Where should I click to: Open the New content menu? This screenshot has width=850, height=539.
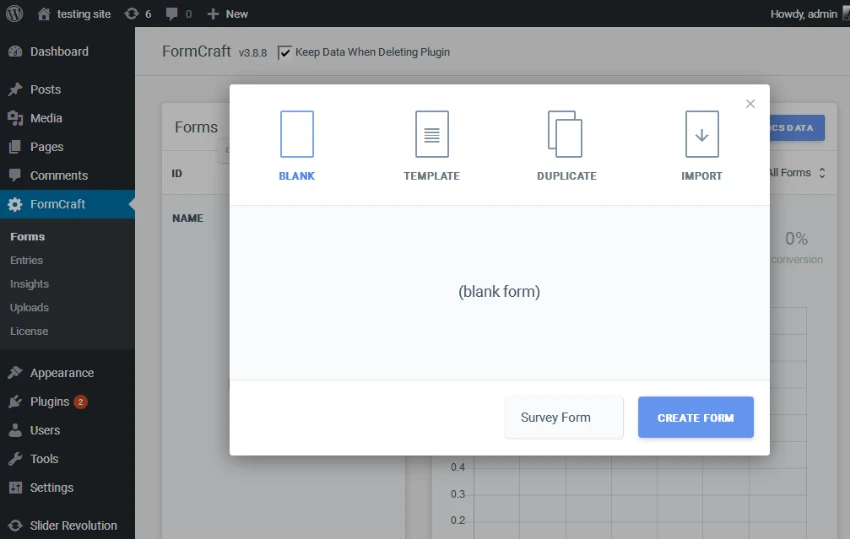pos(227,14)
